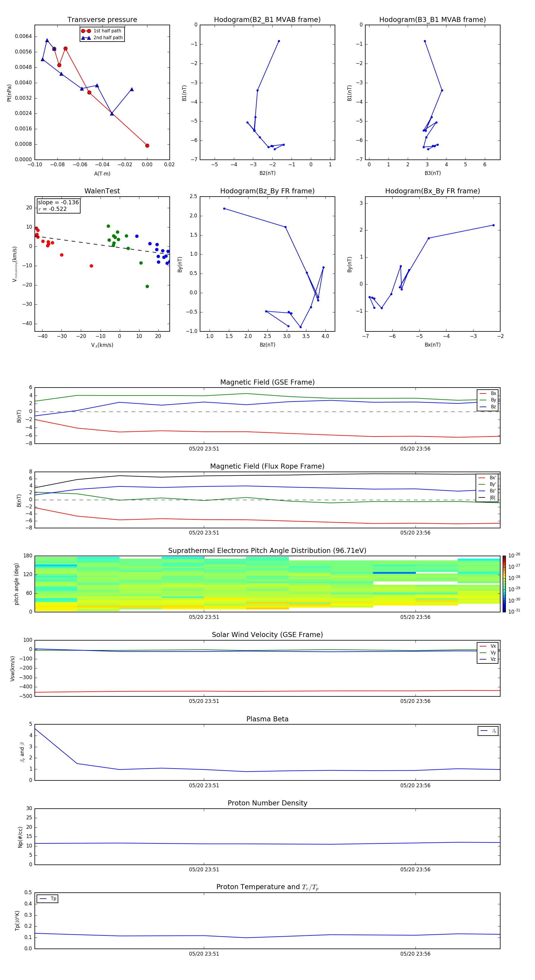Click the 'Np(#/cc)' y-axis label
The height and width of the screenshot is (980, 535).
20,837
